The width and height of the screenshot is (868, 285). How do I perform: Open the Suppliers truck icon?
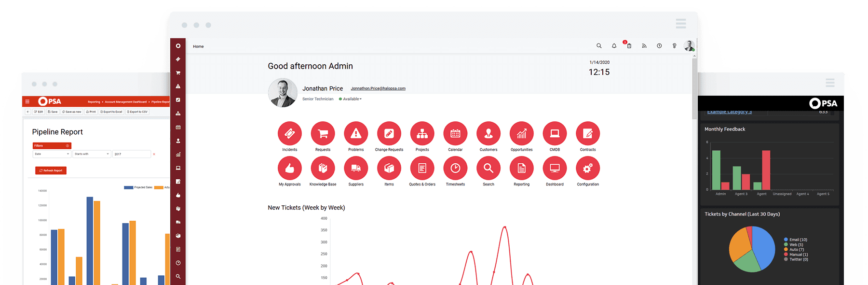click(356, 168)
